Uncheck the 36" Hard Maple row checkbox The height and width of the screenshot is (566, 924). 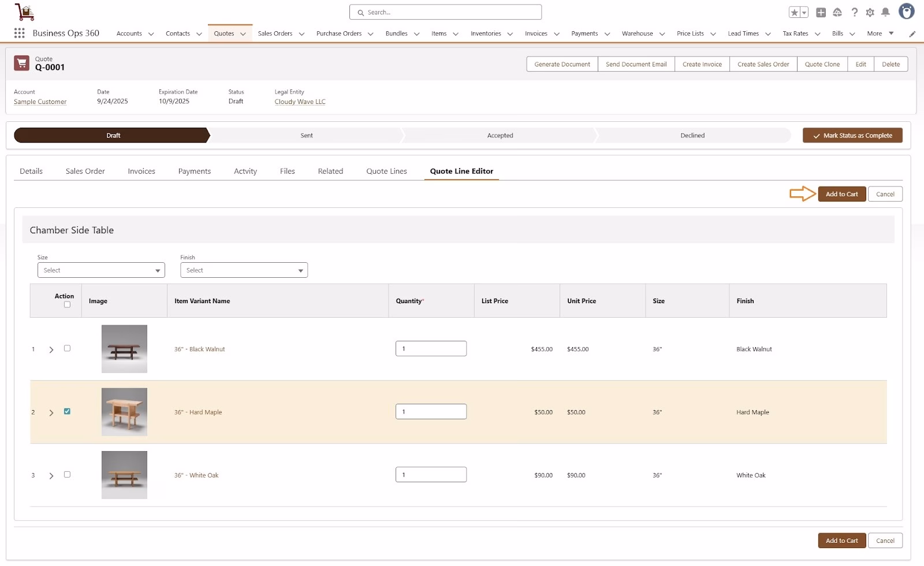(67, 411)
